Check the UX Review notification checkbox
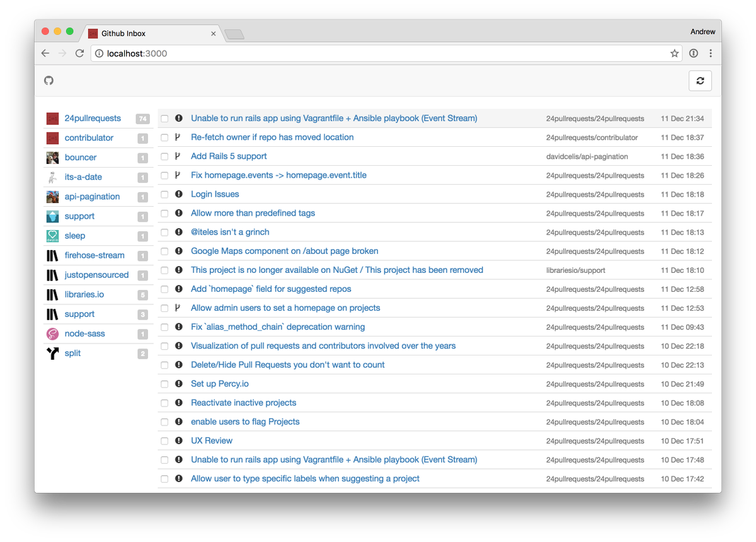 164,441
